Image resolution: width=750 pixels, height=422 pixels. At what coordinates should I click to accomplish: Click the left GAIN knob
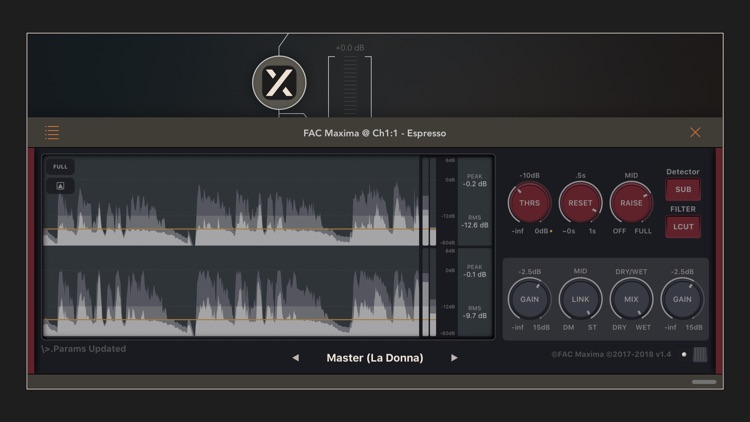pyautogui.click(x=529, y=299)
